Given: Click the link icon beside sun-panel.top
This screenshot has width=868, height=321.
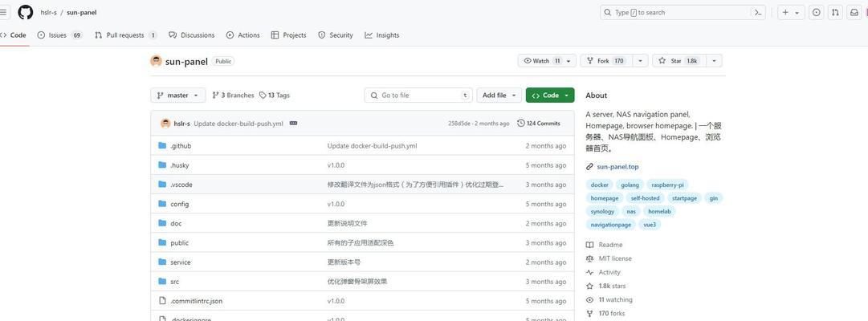Looking at the screenshot, I should [589, 167].
